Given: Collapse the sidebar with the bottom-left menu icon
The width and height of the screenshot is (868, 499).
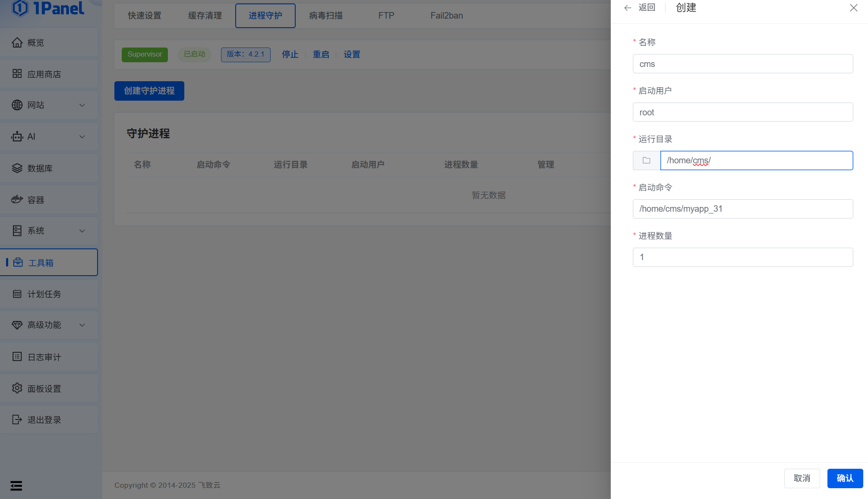Looking at the screenshot, I should click(x=16, y=486).
